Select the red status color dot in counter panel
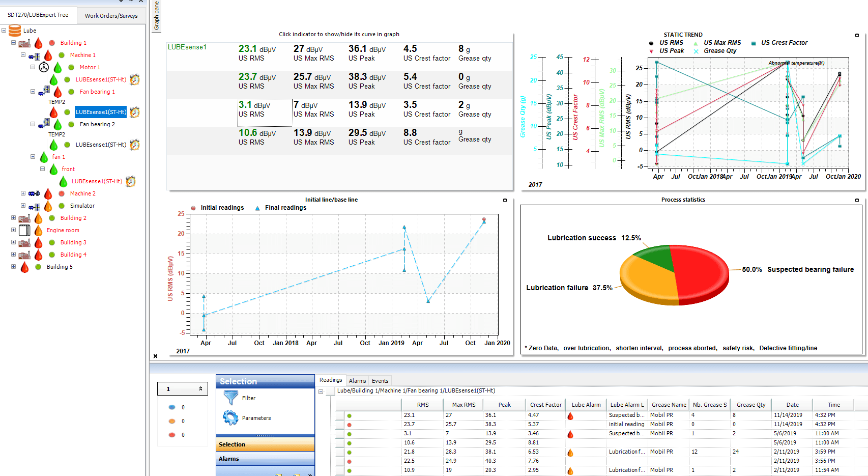The width and height of the screenshot is (868, 476). tap(171, 435)
